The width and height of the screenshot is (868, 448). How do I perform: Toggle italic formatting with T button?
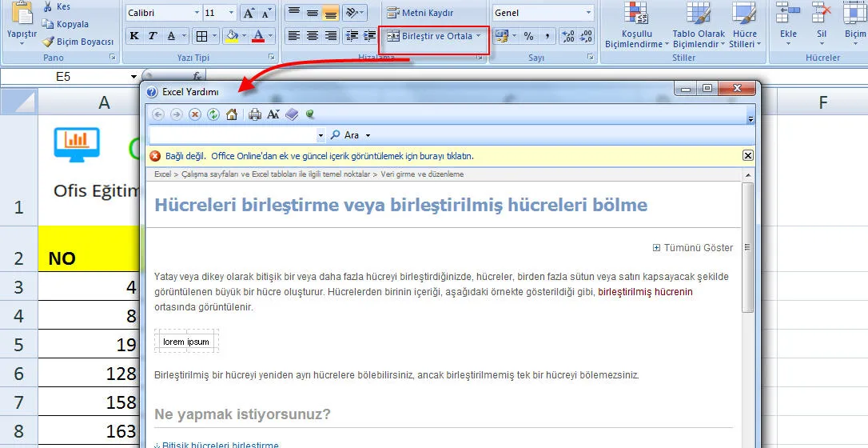153,36
